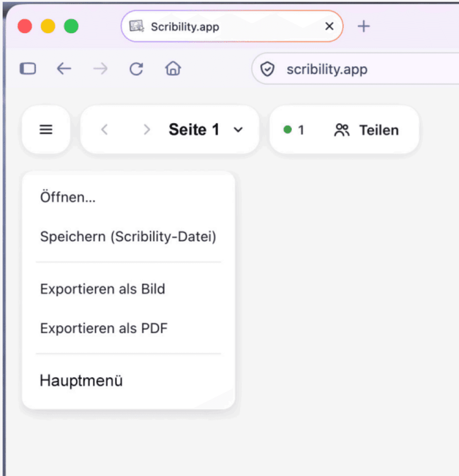Click the Seite 1 page title
Image resolution: width=459 pixels, height=476 pixels.
tap(194, 130)
